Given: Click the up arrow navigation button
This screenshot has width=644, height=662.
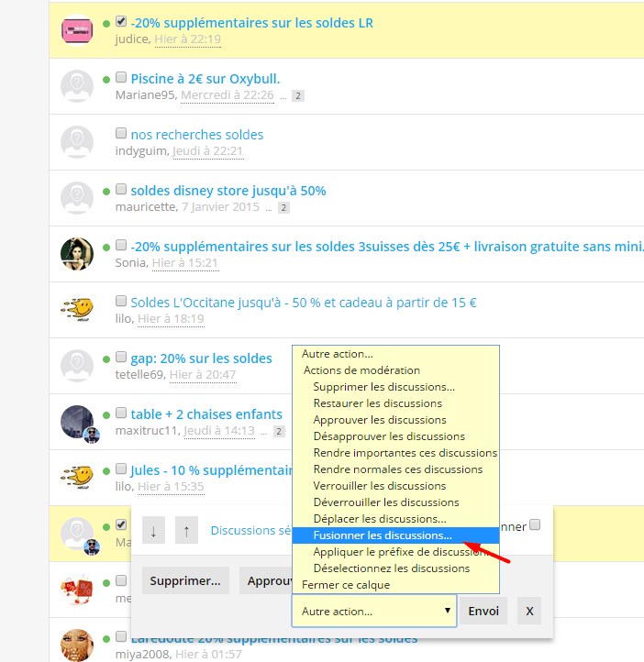Looking at the screenshot, I should tap(186, 531).
